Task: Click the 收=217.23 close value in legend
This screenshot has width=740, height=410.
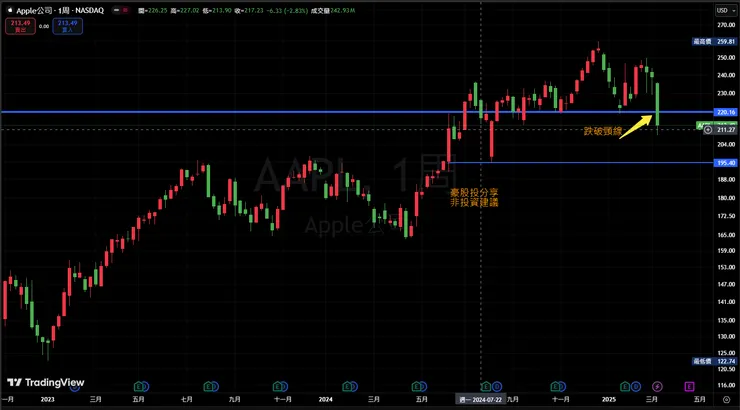Action: (249, 10)
